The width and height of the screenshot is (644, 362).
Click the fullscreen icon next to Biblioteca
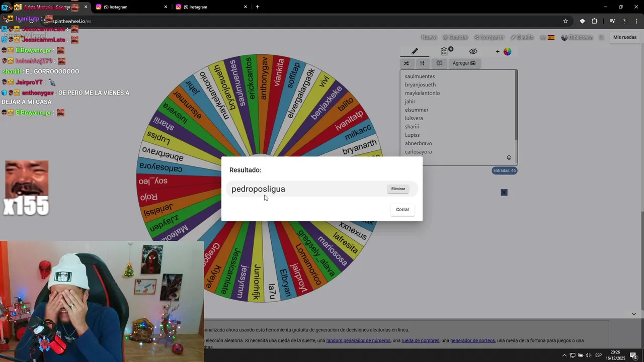click(601, 38)
